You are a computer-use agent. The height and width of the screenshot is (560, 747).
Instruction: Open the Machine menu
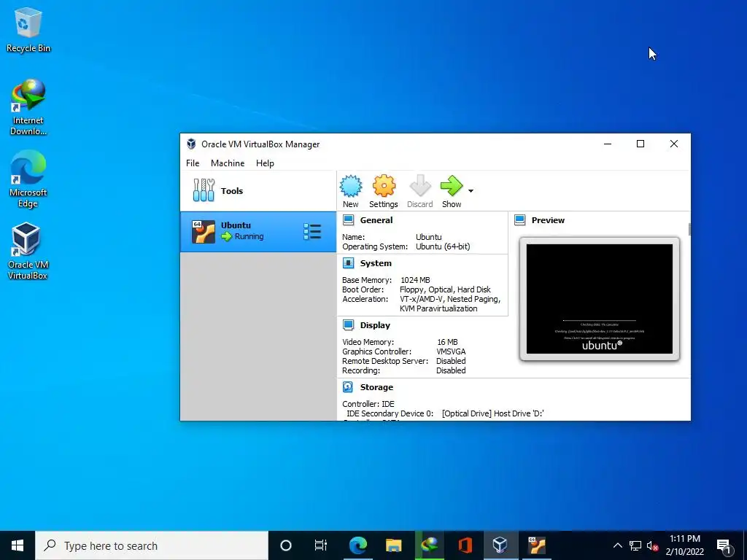click(228, 163)
